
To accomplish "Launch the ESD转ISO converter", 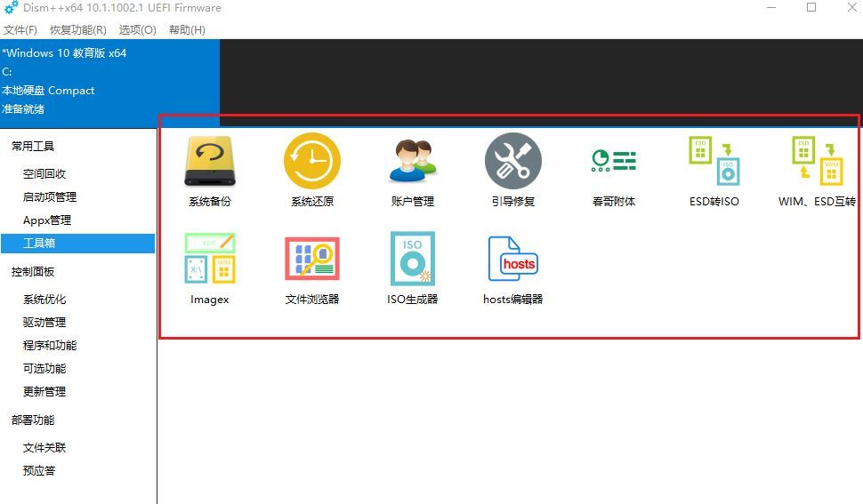I will tap(714, 171).
